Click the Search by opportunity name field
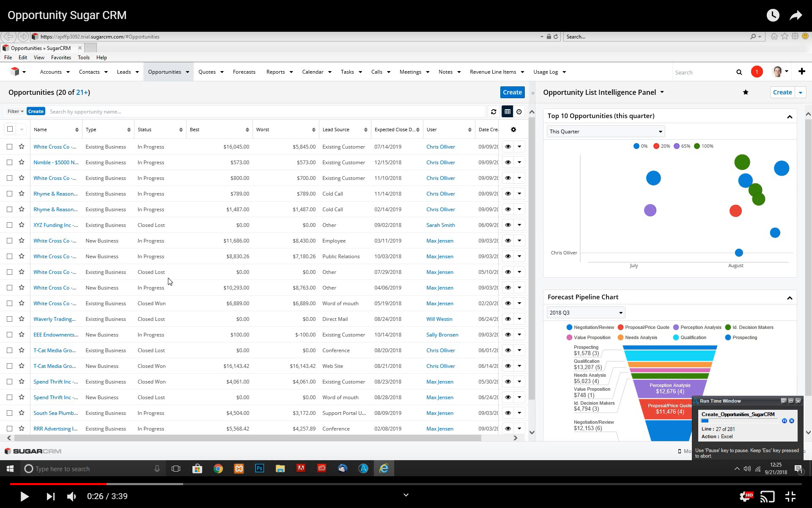 (x=266, y=112)
